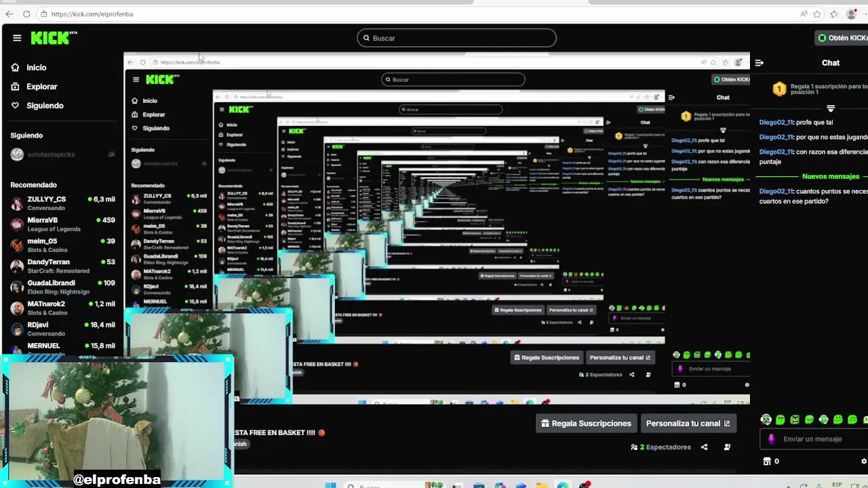Image resolution: width=868 pixels, height=488 pixels.
Task: Click the MATnarok2 avatar icon
Action: [x=17, y=308]
